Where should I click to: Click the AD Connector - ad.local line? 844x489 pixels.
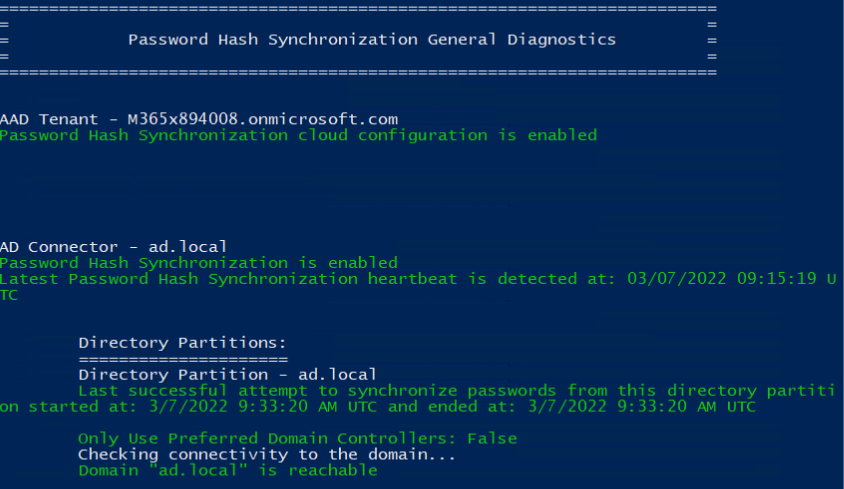click(113, 247)
